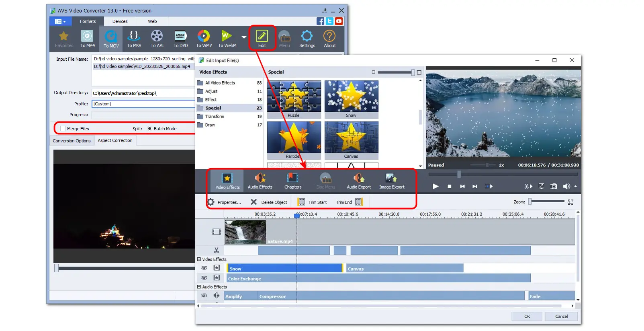Select Video Effects in the editor toolbar

(x=227, y=181)
